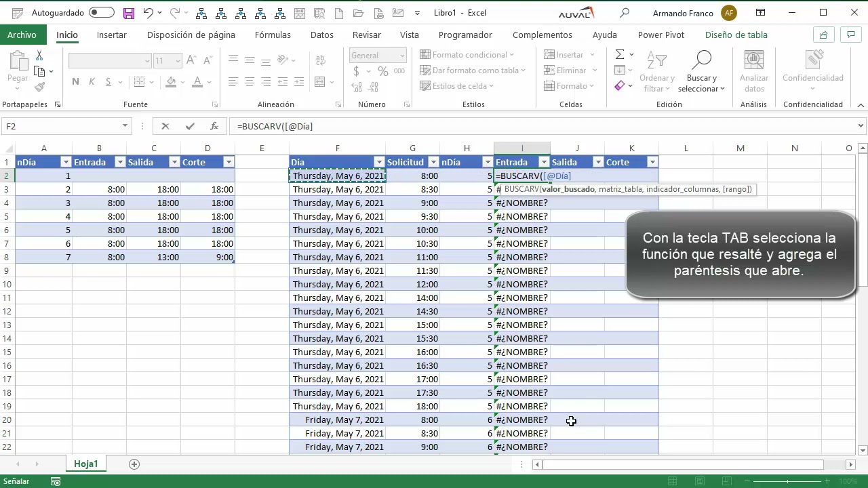Click Estilos de celda button
Screen dimensions: 868x488
coord(458,86)
